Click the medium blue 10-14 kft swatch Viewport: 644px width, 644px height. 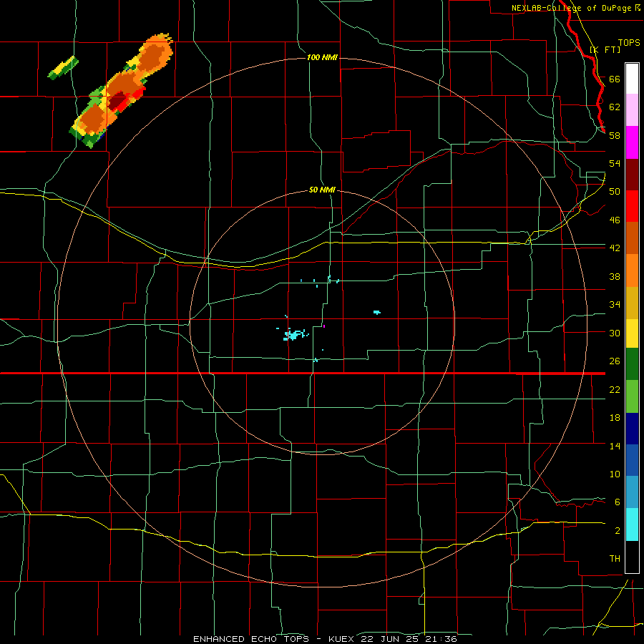(x=632, y=460)
